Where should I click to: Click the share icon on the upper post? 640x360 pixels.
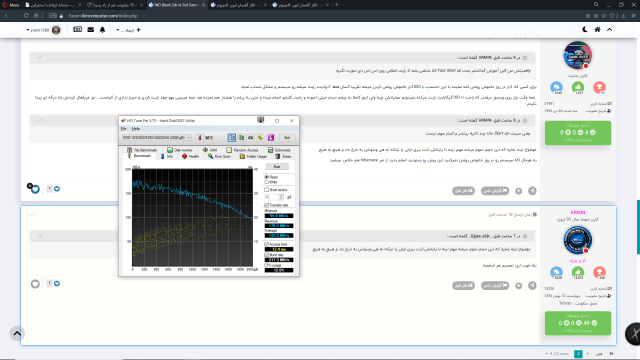tap(532, 191)
